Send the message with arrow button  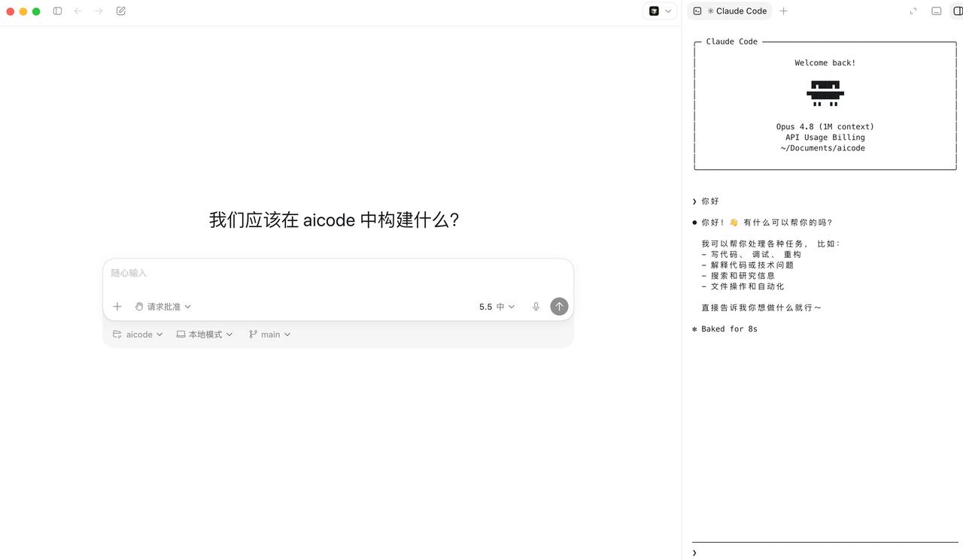point(559,306)
